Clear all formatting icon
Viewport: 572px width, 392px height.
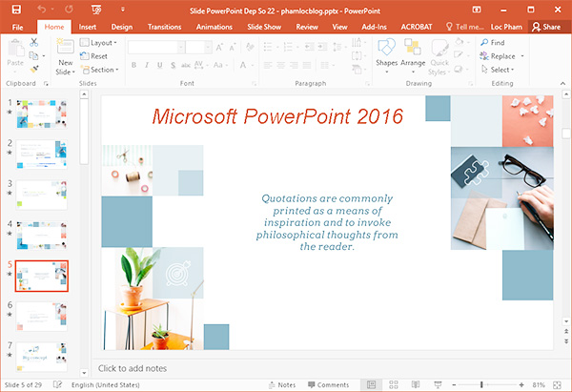250,47
